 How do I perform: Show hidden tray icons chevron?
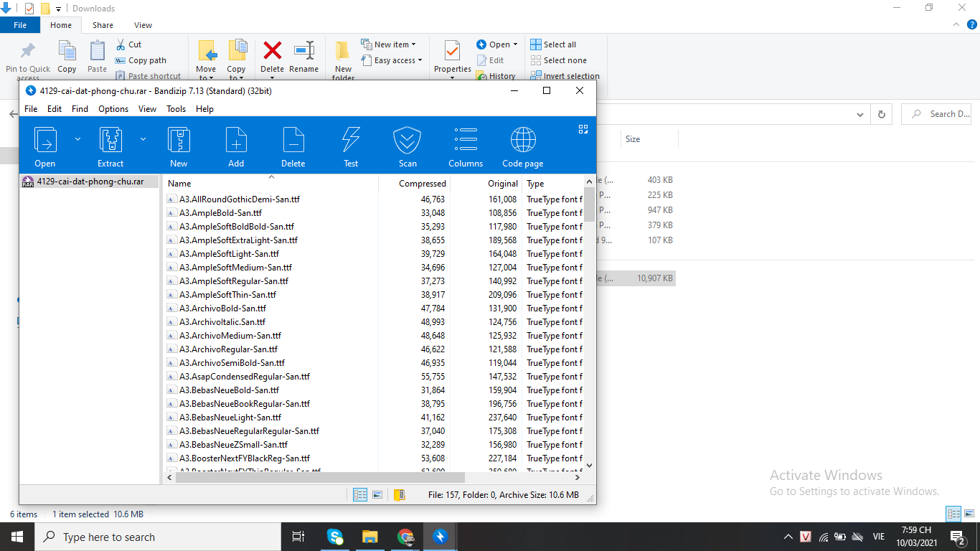click(788, 537)
